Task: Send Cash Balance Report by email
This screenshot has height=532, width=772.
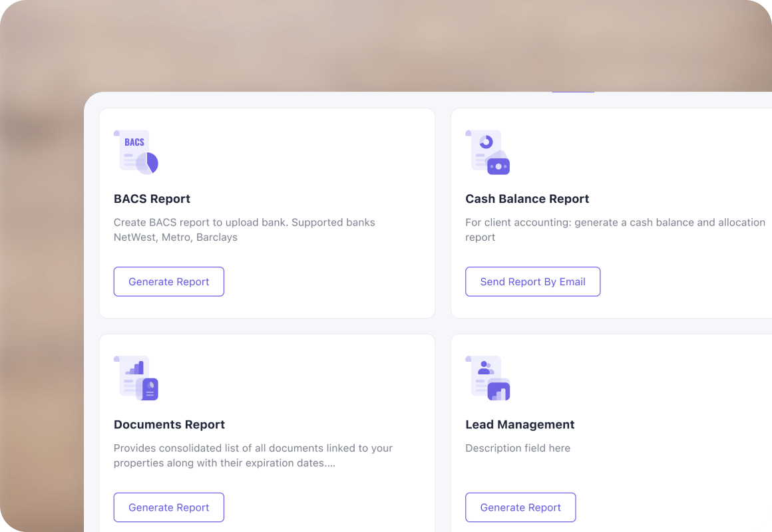Action: pyautogui.click(x=532, y=281)
